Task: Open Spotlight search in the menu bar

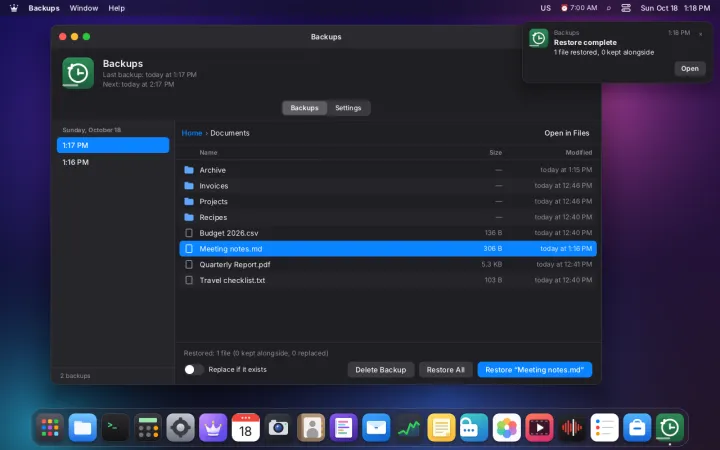Action: [x=609, y=8]
